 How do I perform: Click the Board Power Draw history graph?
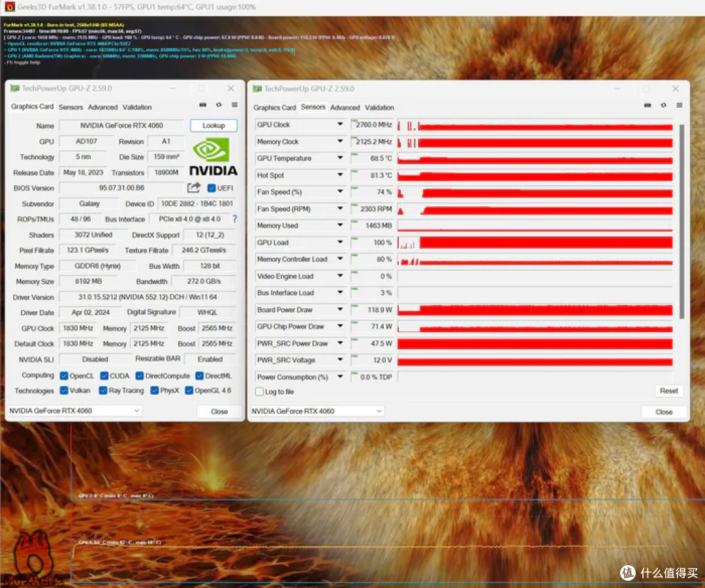click(535, 309)
